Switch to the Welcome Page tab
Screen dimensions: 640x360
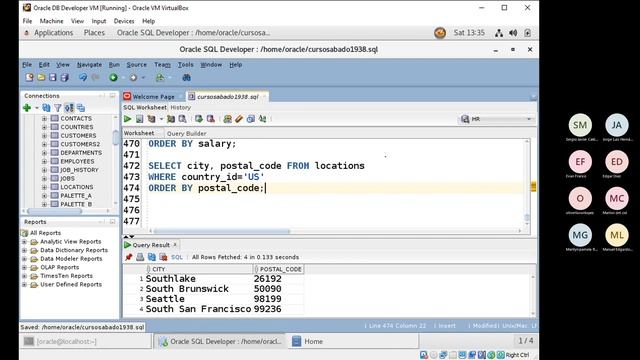point(153,97)
